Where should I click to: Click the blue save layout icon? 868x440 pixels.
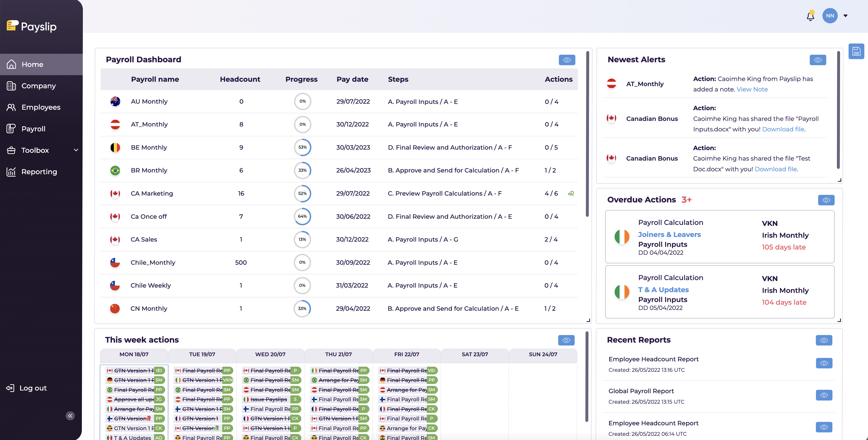click(856, 51)
